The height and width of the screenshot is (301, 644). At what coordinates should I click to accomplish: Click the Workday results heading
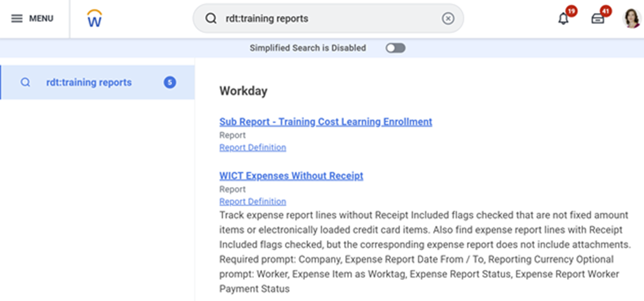coord(243,91)
